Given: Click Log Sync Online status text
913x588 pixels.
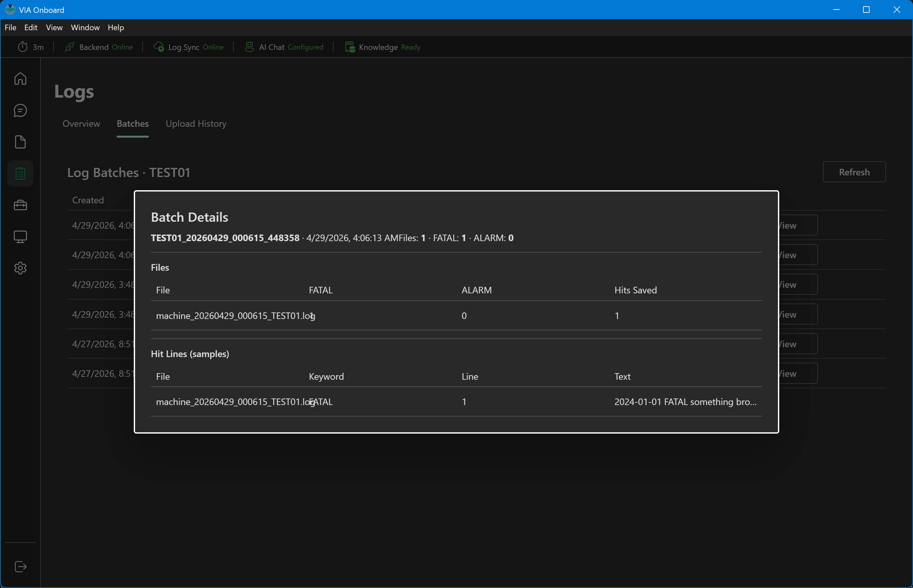Looking at the screenshot, I should [213, 47].
